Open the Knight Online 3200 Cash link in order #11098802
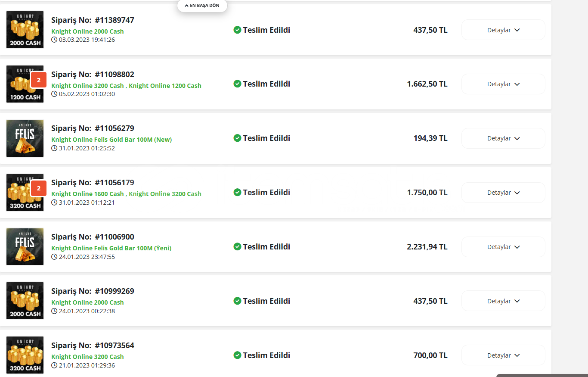The height and width of the screenshot is (377, 588). (87, 86)
